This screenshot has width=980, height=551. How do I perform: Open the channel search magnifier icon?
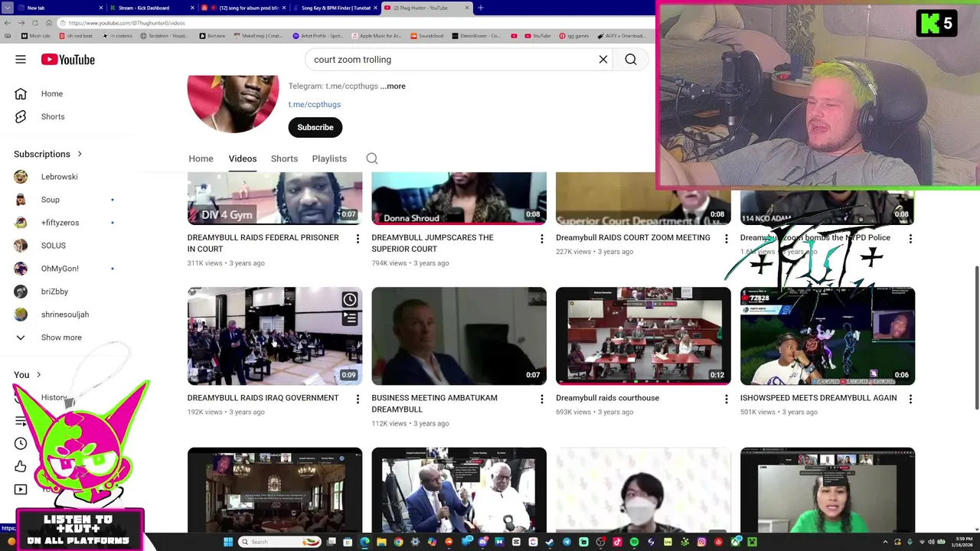pyautogui.click(x=372, y=158)
